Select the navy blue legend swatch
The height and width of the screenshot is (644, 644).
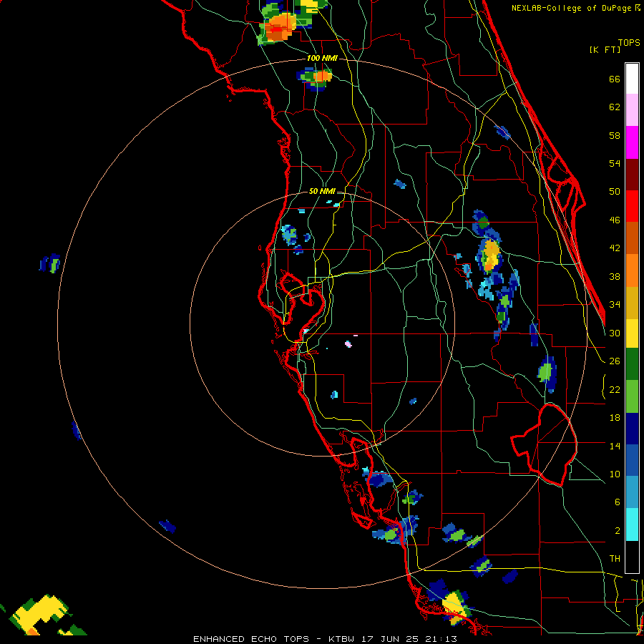coord(632,429)
